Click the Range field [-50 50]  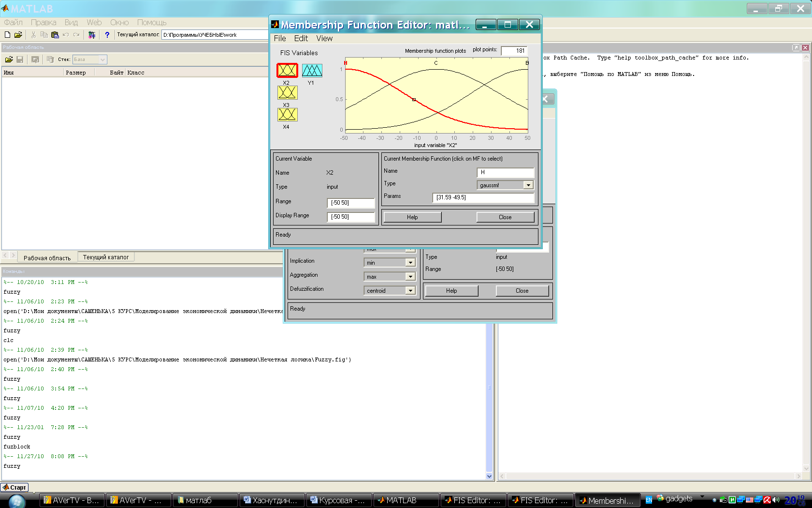click(351, 203)
